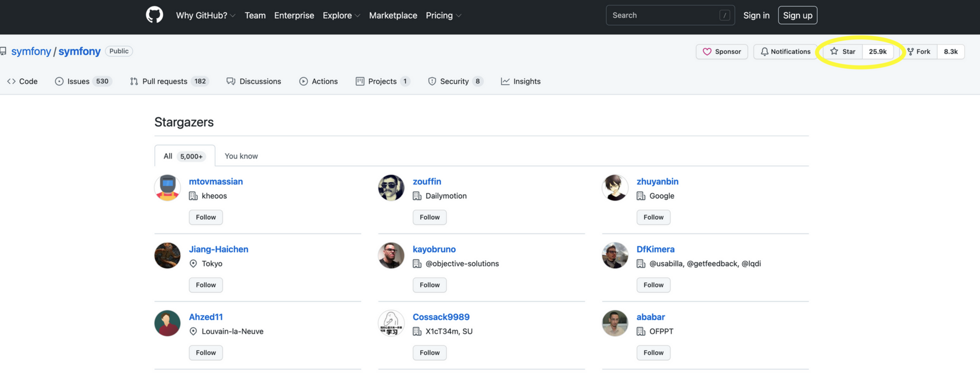Viewport: 980px width, 375px height.
Task: Open mtovmassian avatar image
Action: (168, 187)
